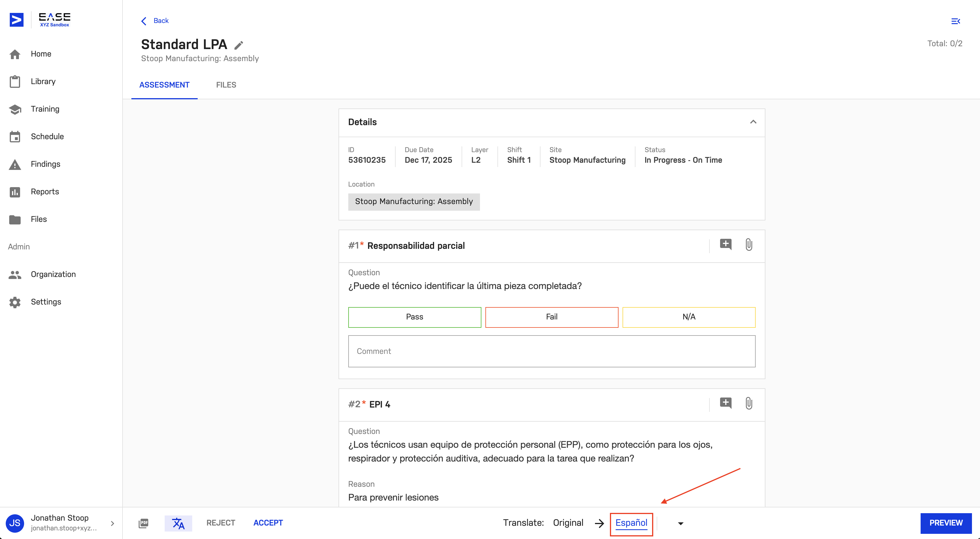Go to Library in the sidebar
Screen dimensions: 980x539
coord(43,82)
